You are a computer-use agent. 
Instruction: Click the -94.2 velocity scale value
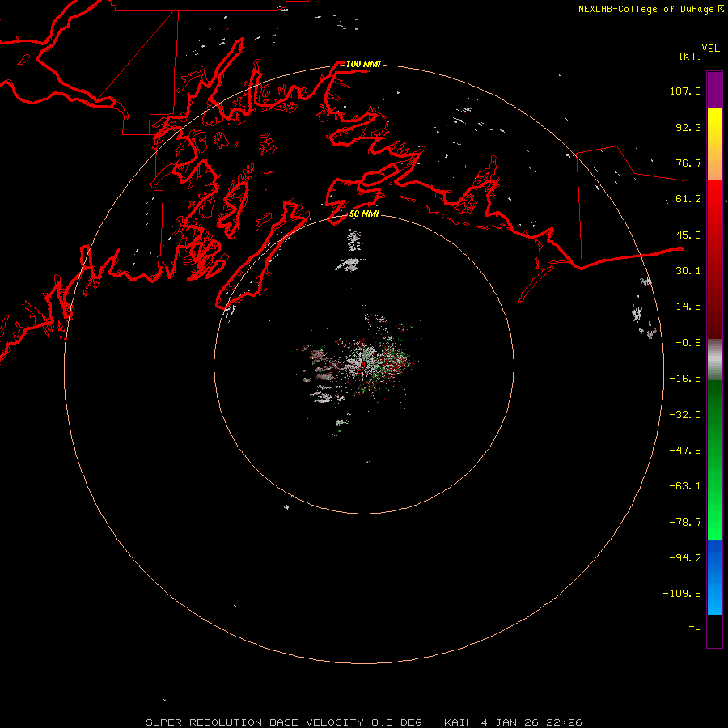[685, 557]
